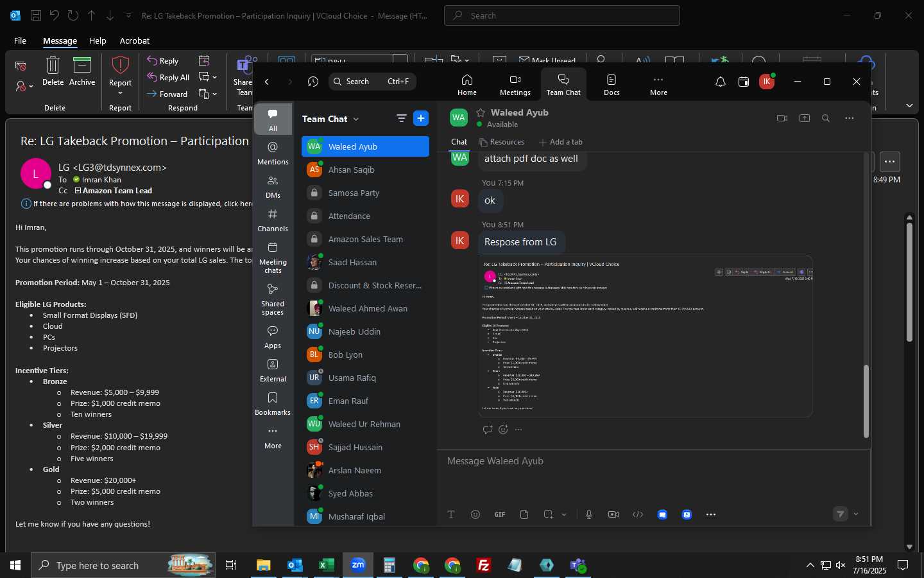Open the Meetings tab in Zoom
This screenshot has width=924, height=578.
tap(515, 85)
